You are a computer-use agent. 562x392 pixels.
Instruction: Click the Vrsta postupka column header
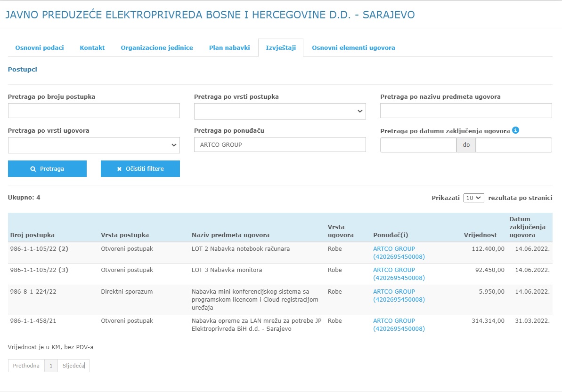125,235
